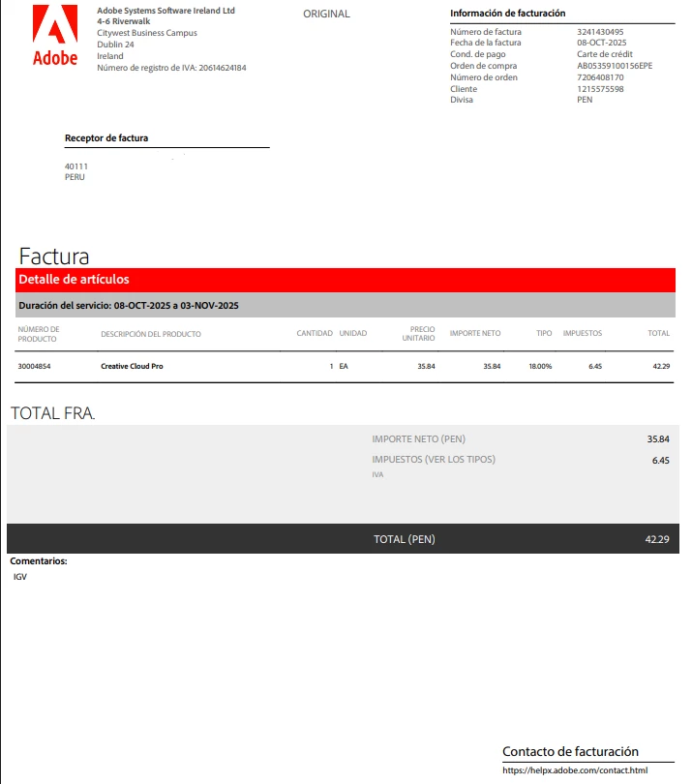Click the Comentarios: label
692x784 pixels.
[39, 561]
